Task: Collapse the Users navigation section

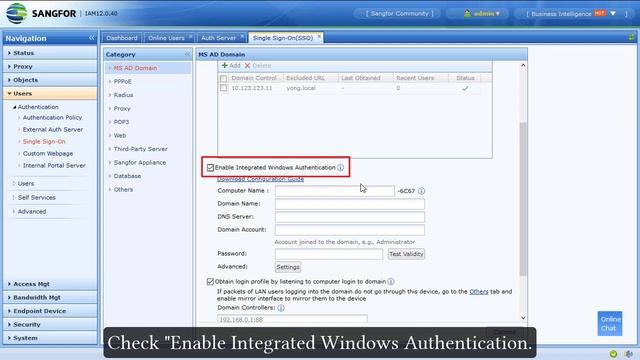Action: (50, 93)
